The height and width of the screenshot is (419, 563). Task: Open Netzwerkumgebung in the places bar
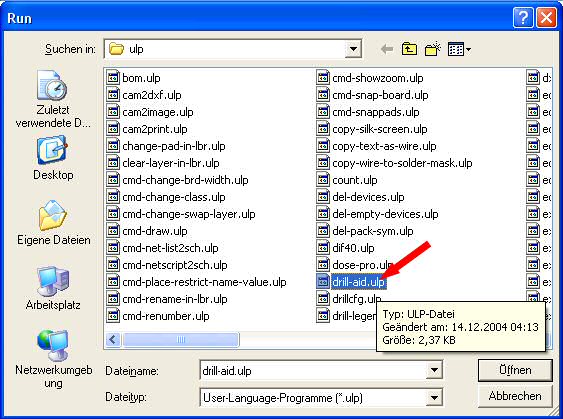[53, 359]
